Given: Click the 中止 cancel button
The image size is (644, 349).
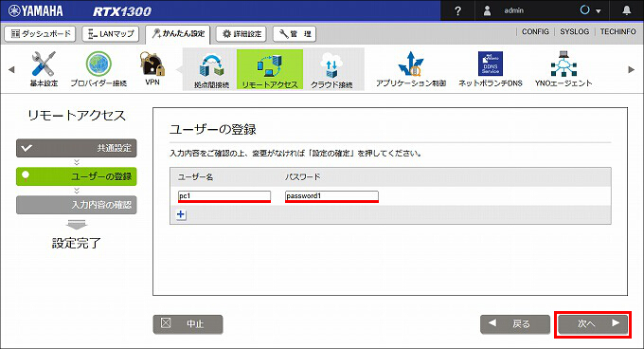Looking at the screenshot, I should pyautogui.click(x=188, y=324).
